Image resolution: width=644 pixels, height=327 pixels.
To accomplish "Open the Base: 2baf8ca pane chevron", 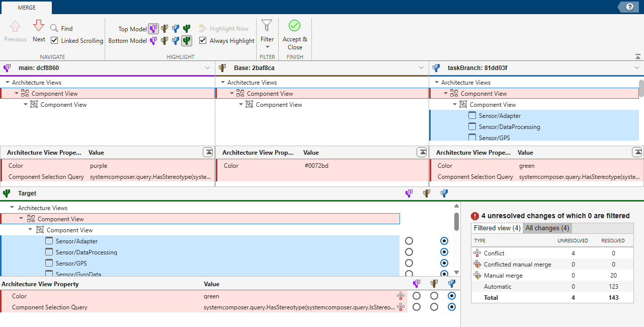I will [x=422, y=68].
